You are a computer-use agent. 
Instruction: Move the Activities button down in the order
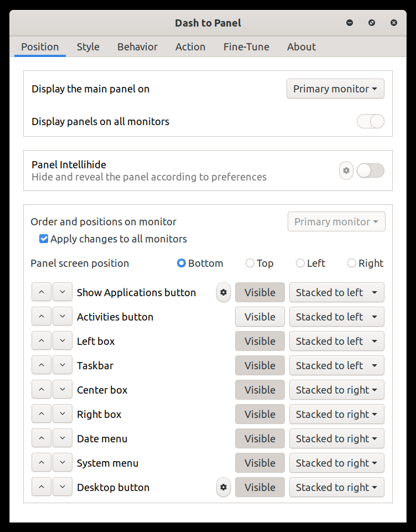coord(63,317)
